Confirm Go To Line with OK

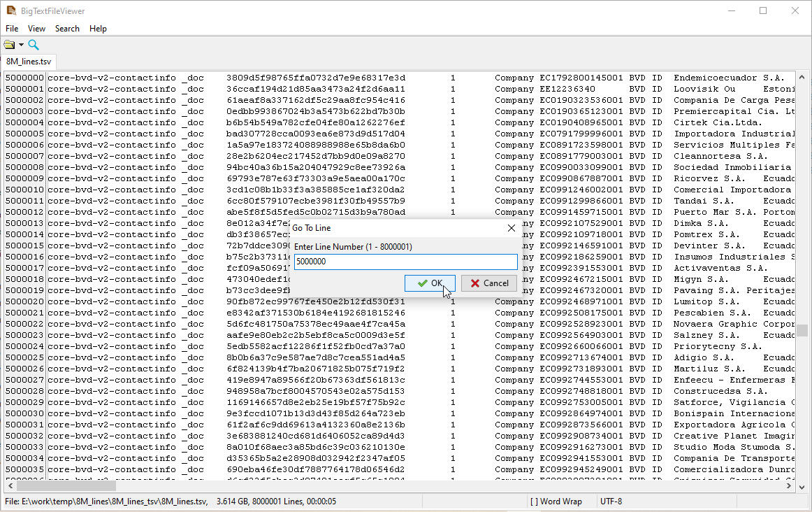pyautogui.click(x=430, y=283)
